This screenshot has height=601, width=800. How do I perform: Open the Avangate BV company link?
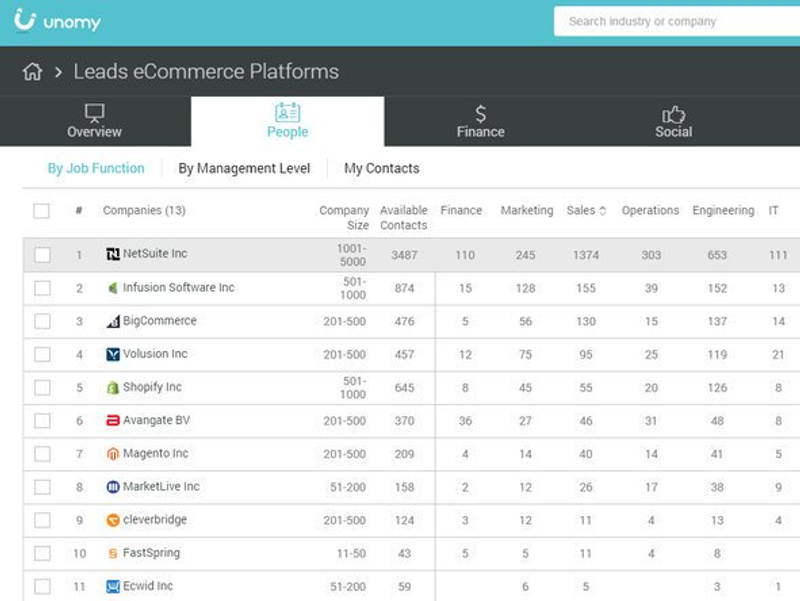point(157,420)
